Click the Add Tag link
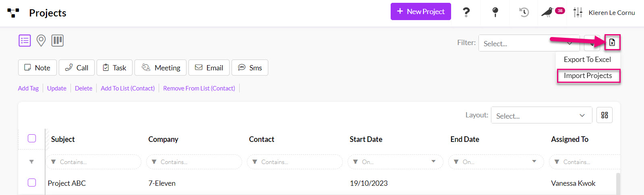Viewport: 644px width, 195px height. point(28,88)
